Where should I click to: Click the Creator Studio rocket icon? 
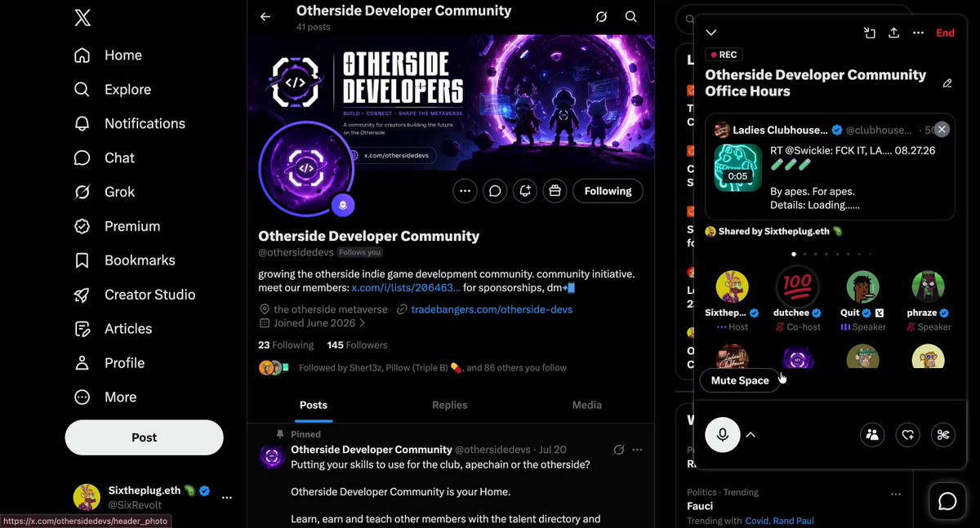(82, 295)
